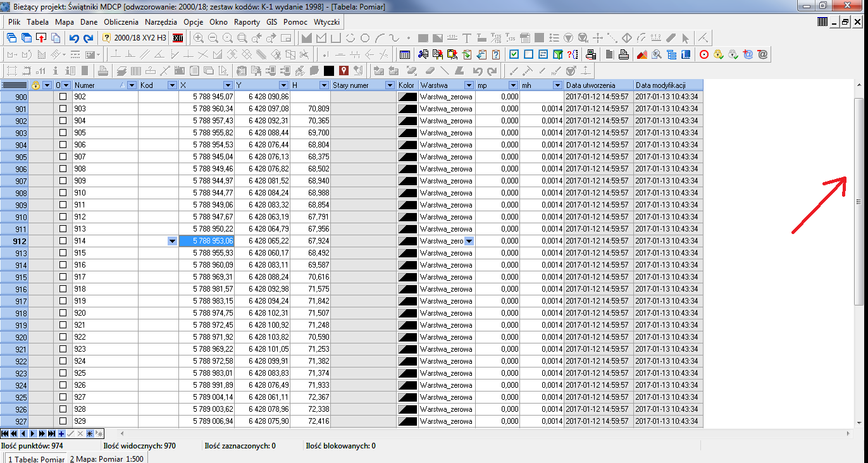Click the Data utworzenia column header
The image size is (868, 463).
(598, 85)
